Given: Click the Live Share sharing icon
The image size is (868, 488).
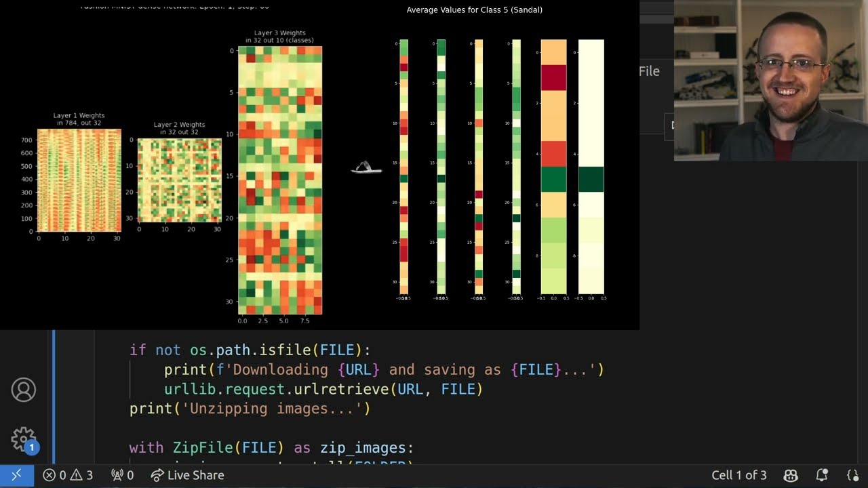Looking at the screenshot, I should click(x=157, y=475).
